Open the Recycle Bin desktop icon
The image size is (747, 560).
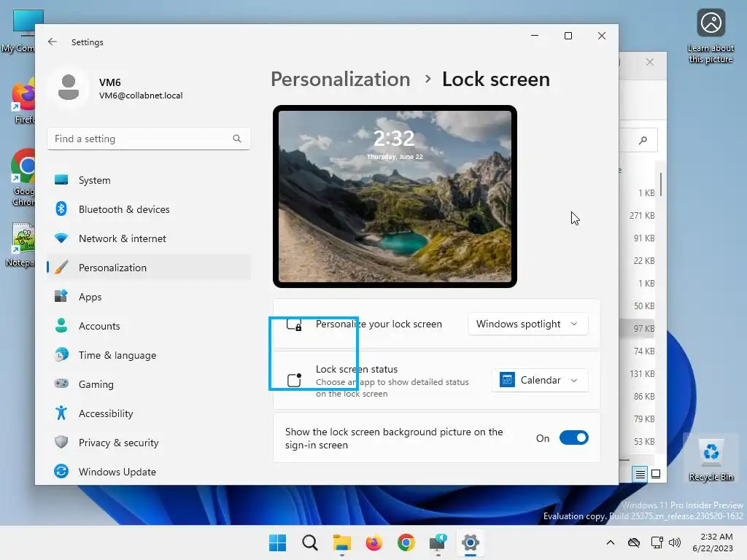click(x=711, y=459)
